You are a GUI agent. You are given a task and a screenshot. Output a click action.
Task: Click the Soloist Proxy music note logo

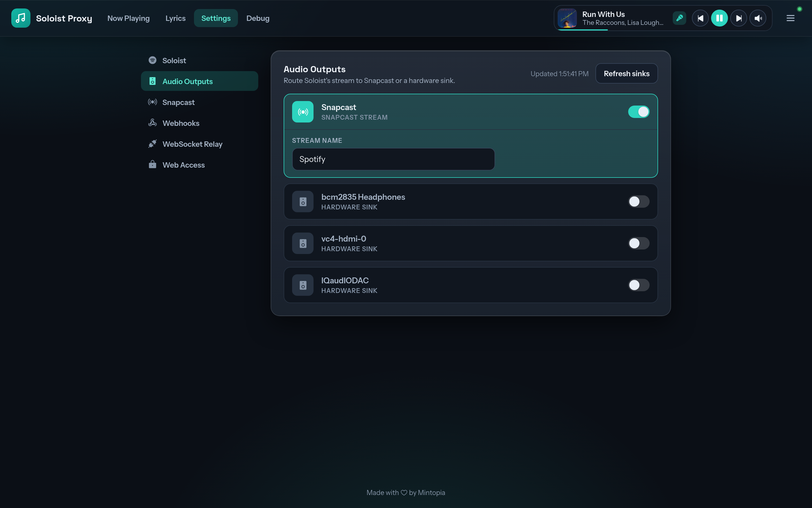click(21, 18)
